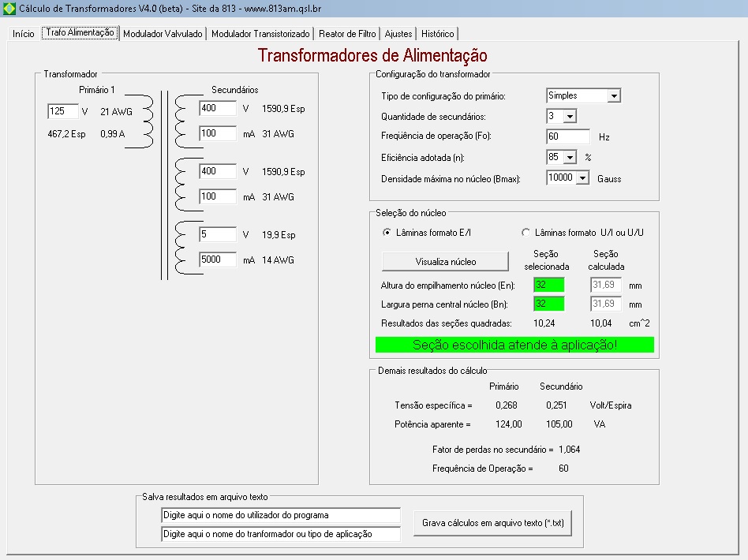Screen dimensions: 748x560
Task: Click the 5000 mA secondary current field
Action: click(218, 259)
